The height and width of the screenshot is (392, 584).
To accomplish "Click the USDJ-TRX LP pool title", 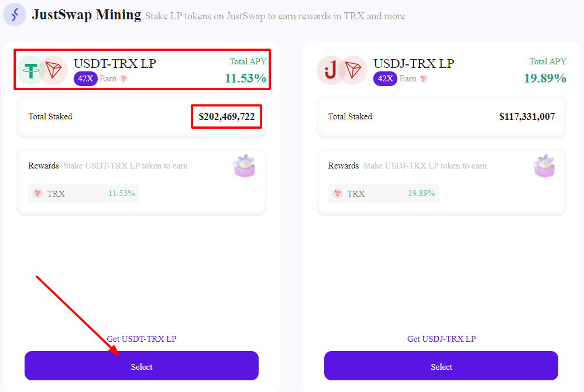I will (414, 63).
